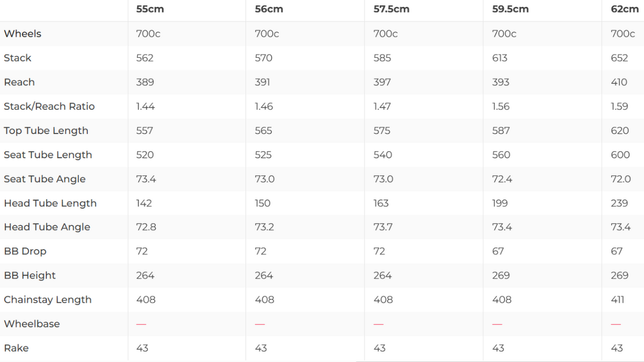
Task: Click the red dash under 55cm Wheelbase
Action: coord(141,324)
